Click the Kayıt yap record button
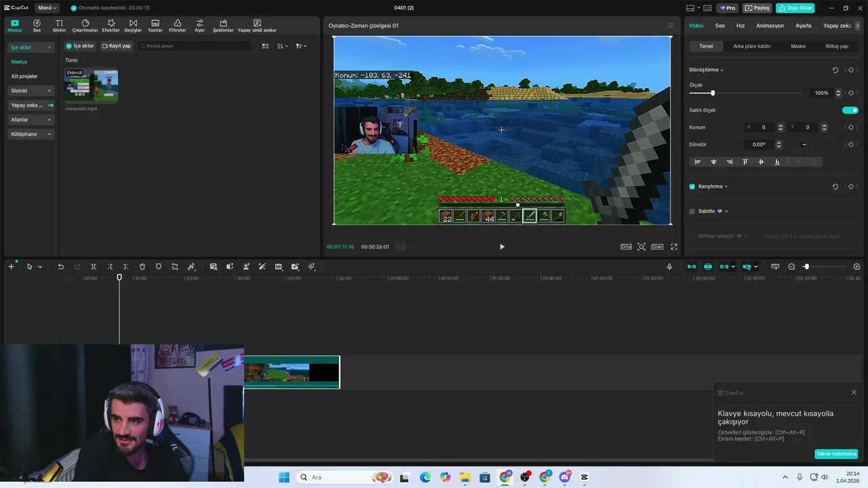Image resolution: width=868 pixels, height=488 pixels. pos(117,46)
